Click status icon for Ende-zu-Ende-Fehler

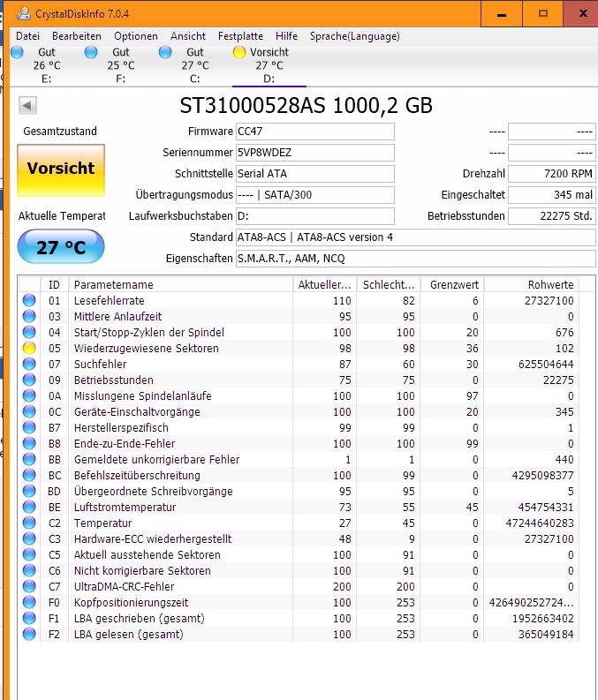click(x=29, y=443)
